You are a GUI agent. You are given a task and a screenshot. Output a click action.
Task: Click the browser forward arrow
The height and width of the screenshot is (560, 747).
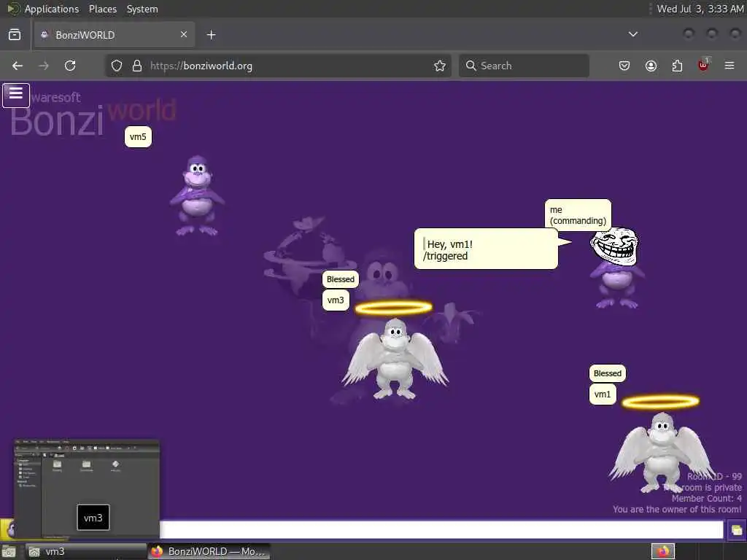click(44, 66)
